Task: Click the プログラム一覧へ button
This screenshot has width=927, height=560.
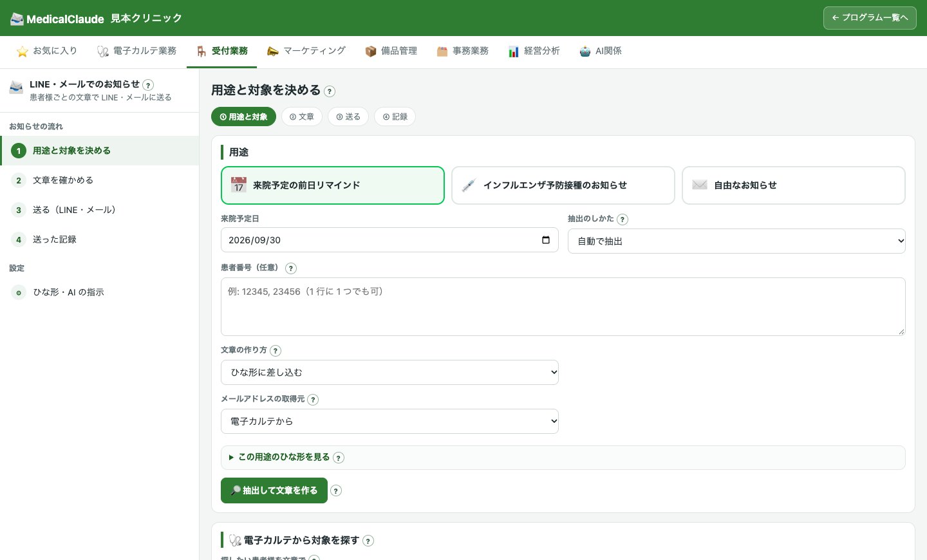Action: click(870, 18)
